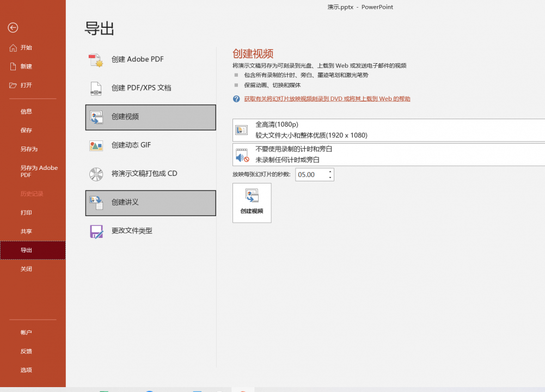Choose 另存为 Adobe PDF in sidebar
545x392 pixels.
click(x=33, y=171)
